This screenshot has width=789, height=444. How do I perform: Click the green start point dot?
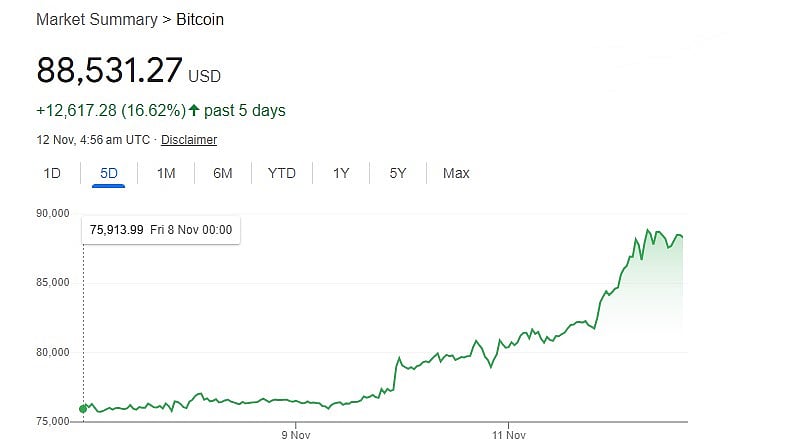point(82,408)
